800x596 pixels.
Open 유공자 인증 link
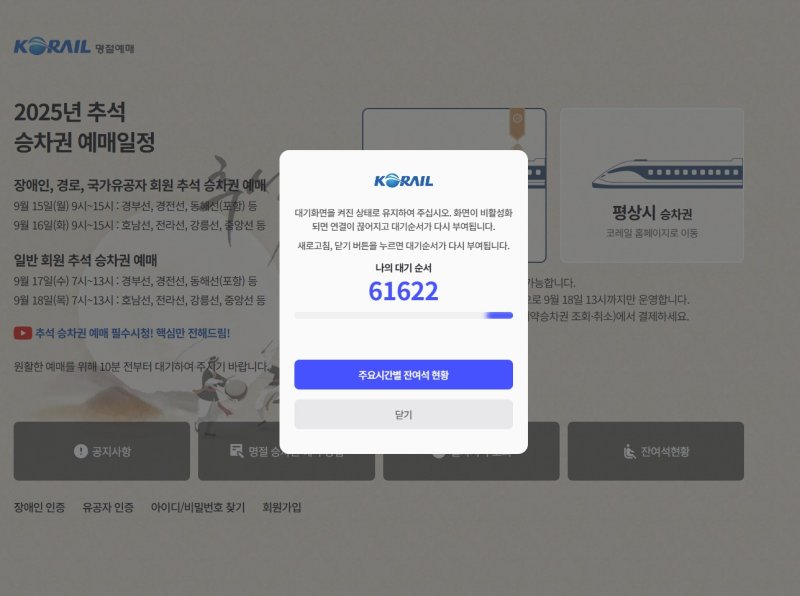pos(108,507)
